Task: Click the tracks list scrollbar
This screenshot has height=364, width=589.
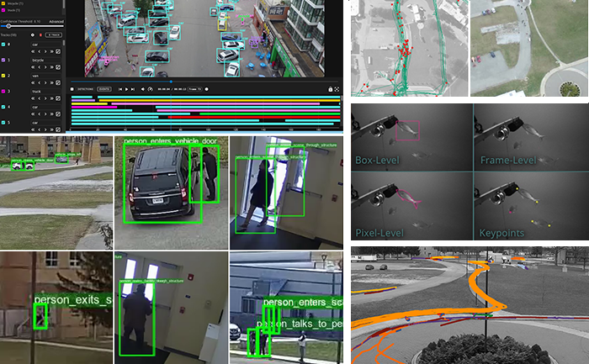Action: 63,44
